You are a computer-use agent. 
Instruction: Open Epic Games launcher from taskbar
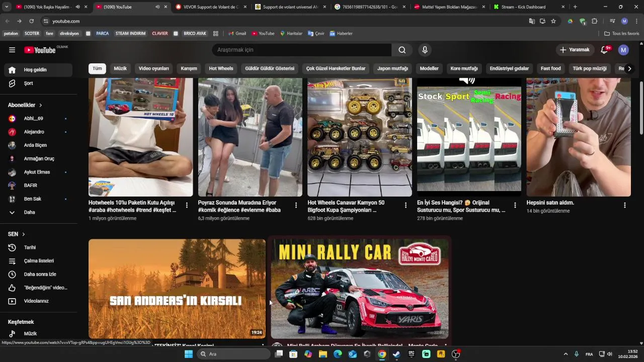click(412, 354)
